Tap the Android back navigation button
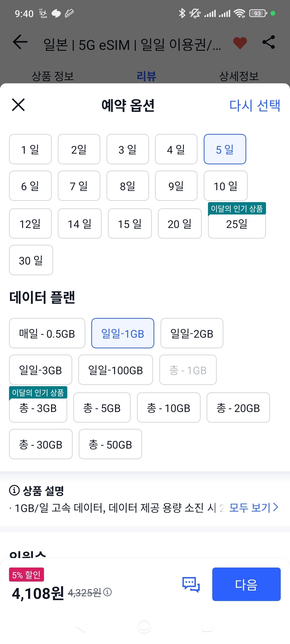This screenshot has width=290, height=644. tap(81, 627)
